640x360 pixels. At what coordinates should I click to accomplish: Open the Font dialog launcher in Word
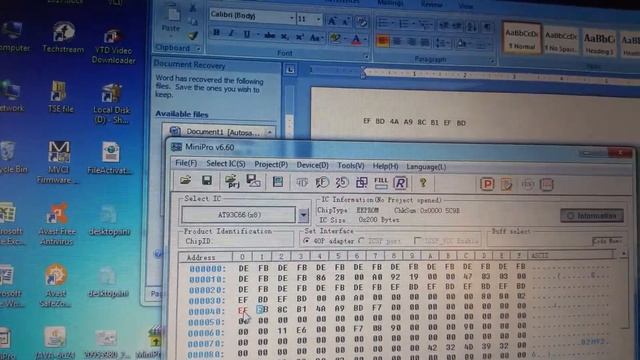coord(366,56)
